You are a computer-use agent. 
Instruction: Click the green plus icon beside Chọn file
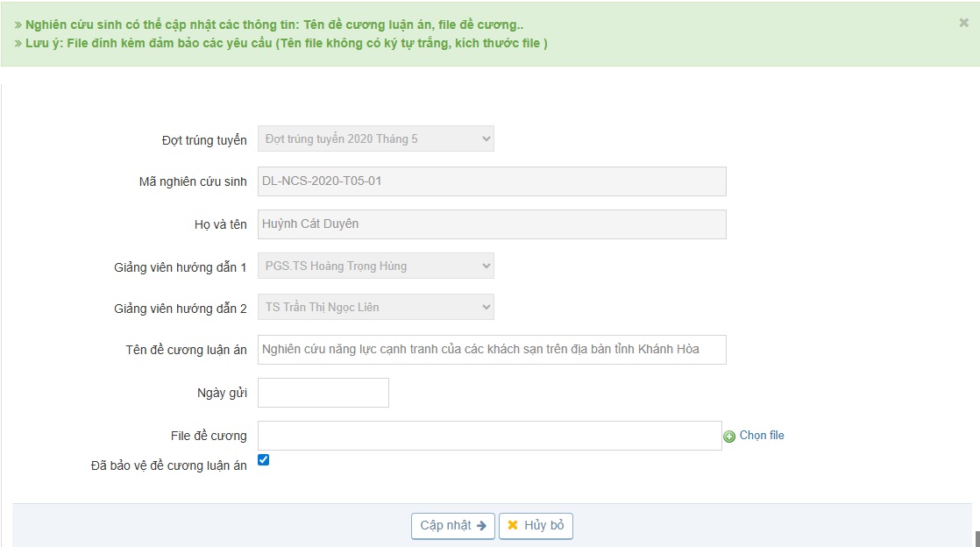point(729,437)
